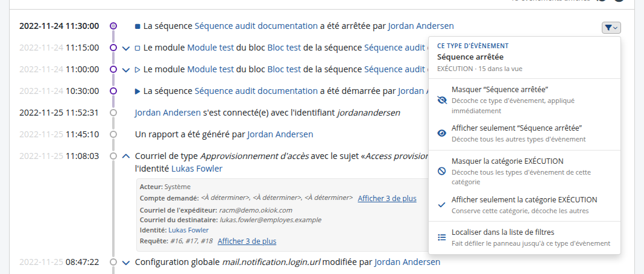Click the timestamp 2022-11-25 11:08:03
644x274 pixels.
tap(59, 156)
